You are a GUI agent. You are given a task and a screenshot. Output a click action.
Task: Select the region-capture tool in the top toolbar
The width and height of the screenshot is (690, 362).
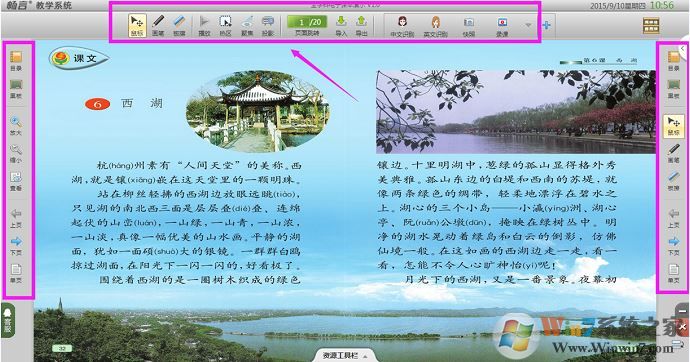pos(225,25)
